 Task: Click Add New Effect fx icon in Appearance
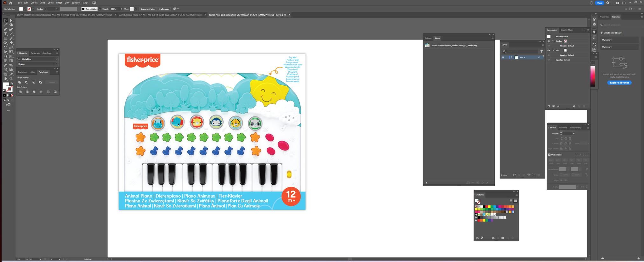558,106
